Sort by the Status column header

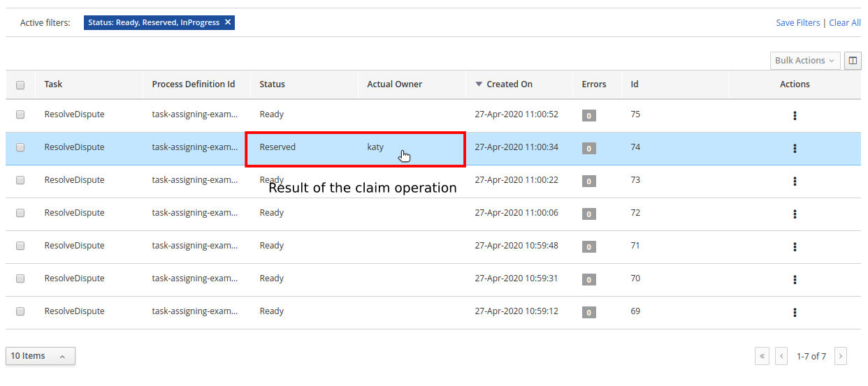point(272,84)
